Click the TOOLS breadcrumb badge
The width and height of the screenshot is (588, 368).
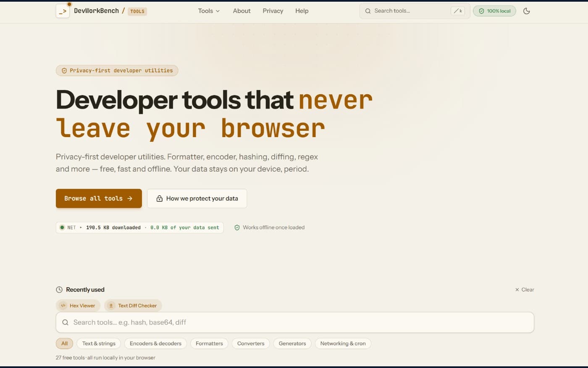click(137, 11)
